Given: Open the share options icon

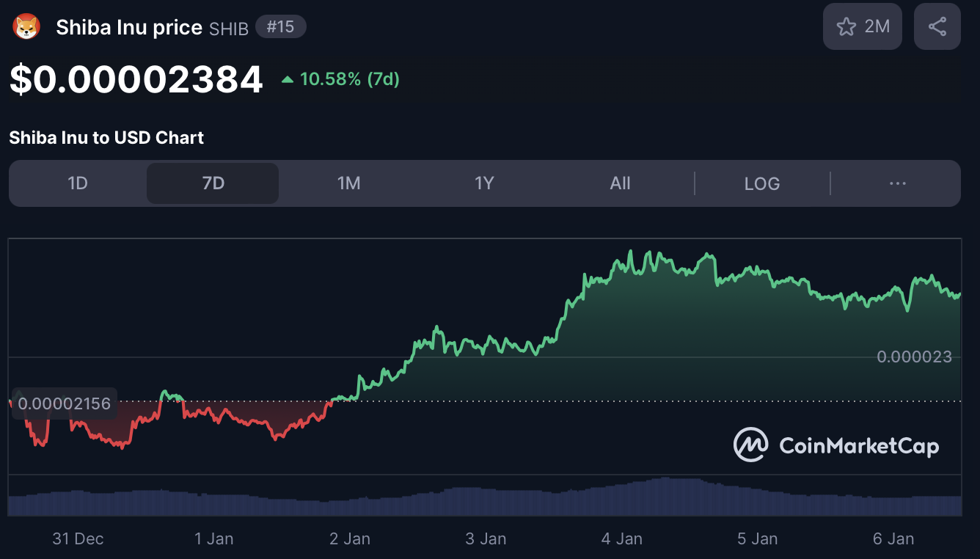Looking at the screenshot, I should (x=937, y=27).
